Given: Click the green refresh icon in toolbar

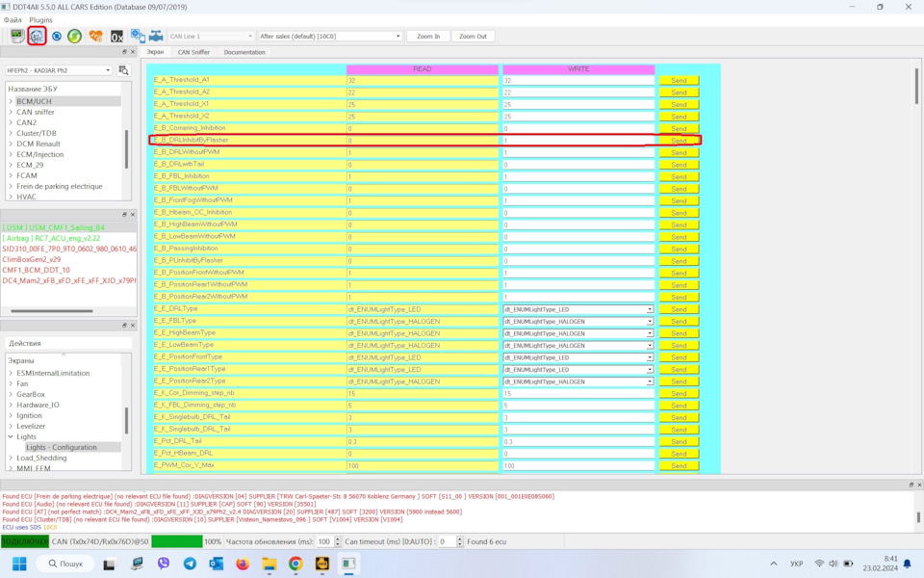Looking at the screenshot, I should (74, 36).
